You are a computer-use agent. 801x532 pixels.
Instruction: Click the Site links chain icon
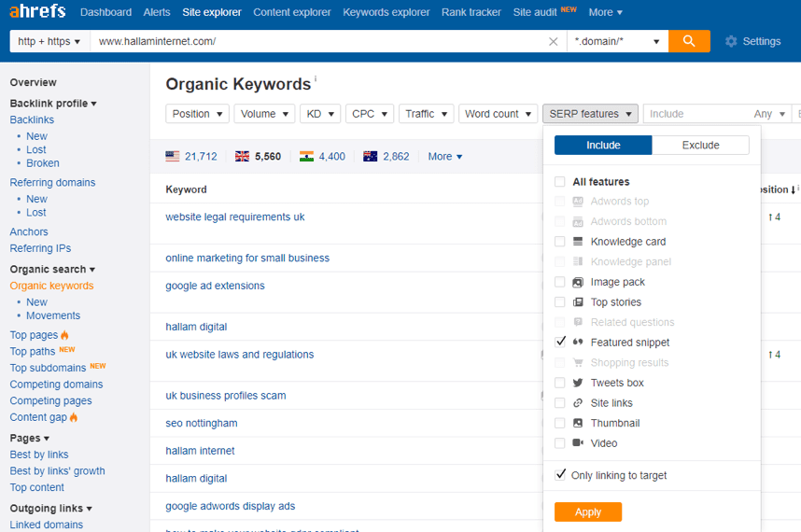pos(578,403)
